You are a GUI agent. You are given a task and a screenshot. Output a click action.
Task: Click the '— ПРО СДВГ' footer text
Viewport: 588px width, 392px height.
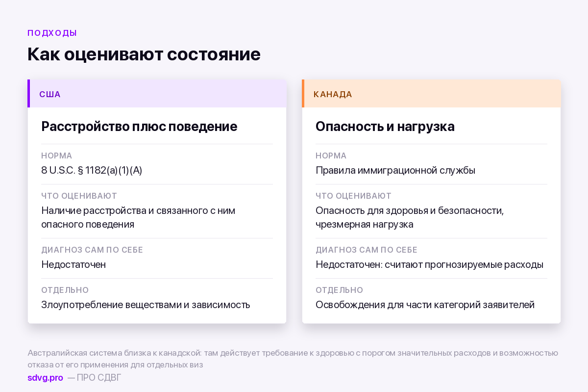click(x=94, y=378)
